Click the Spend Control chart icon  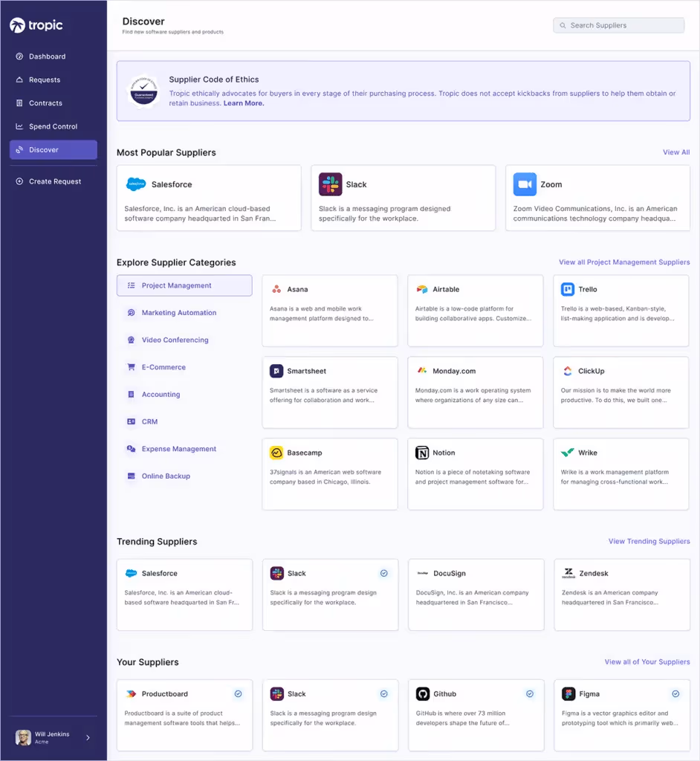[x=19, y=126]
